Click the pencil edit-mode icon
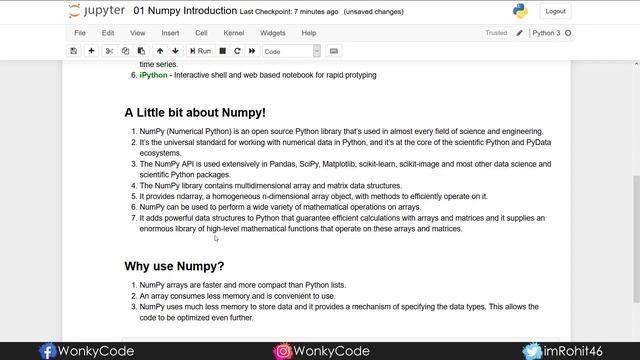The image size is (640, 360). (x=519, y=33)
